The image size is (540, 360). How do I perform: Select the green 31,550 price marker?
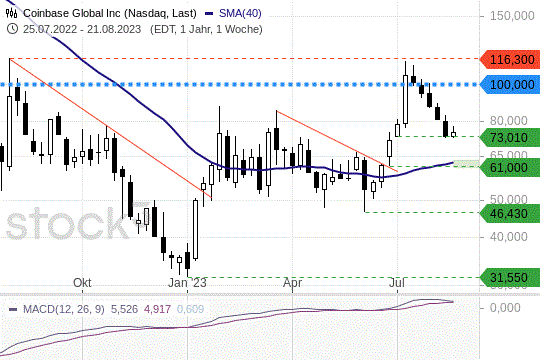(x=510, y=278)
